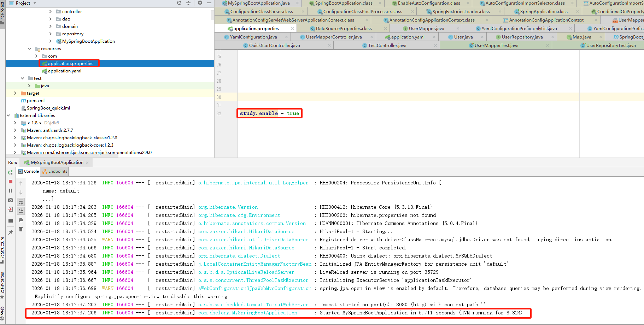The width and height of the screenshot is (644, 325).
Task: Click the JDK 1.8 library icon
Action: point(23,123)
